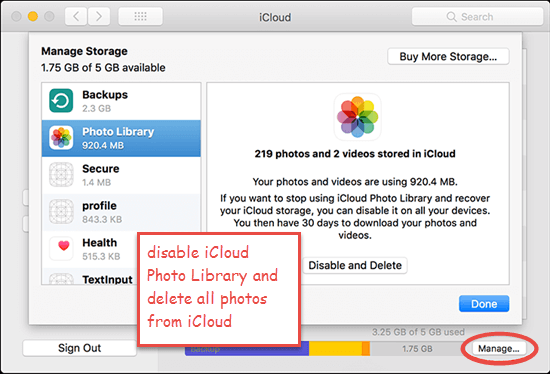The image size is (550, 374).
Task: Select the Backups 2.3 GB row
Action: [121, 101]
